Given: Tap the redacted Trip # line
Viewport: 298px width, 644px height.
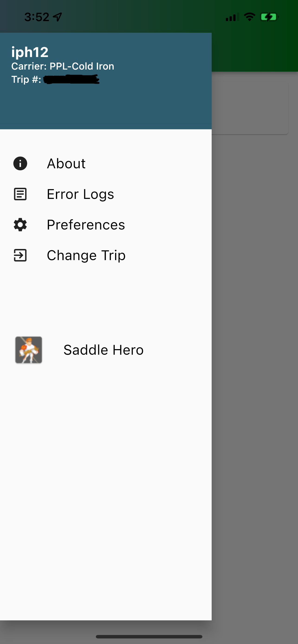Looking at the screenshot, I should point(55,80).
